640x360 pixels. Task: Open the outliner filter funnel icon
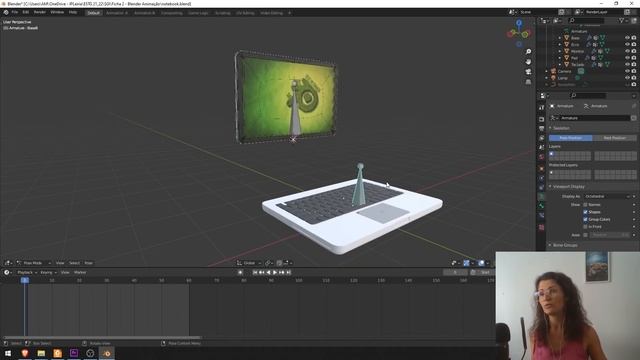(x=622, y=20)
